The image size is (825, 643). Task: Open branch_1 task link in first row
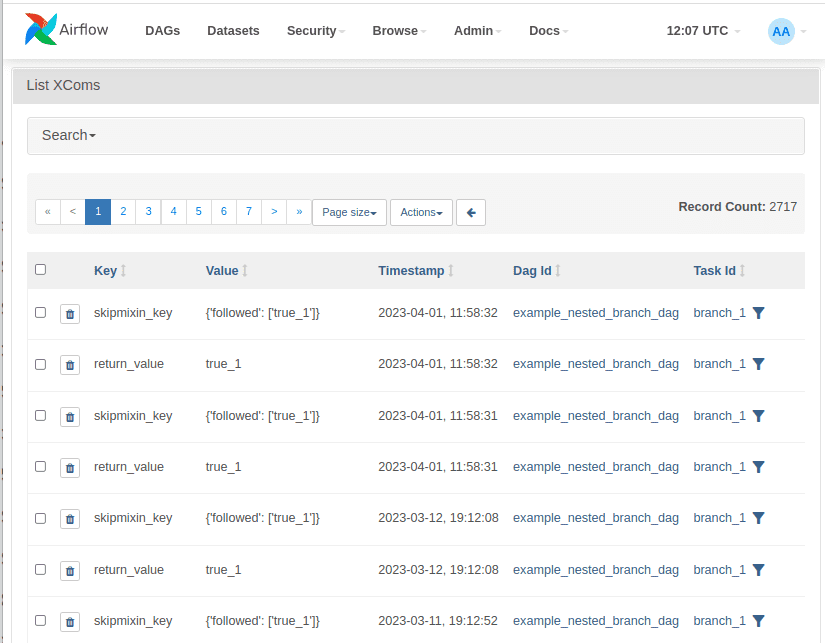point(719,313)
